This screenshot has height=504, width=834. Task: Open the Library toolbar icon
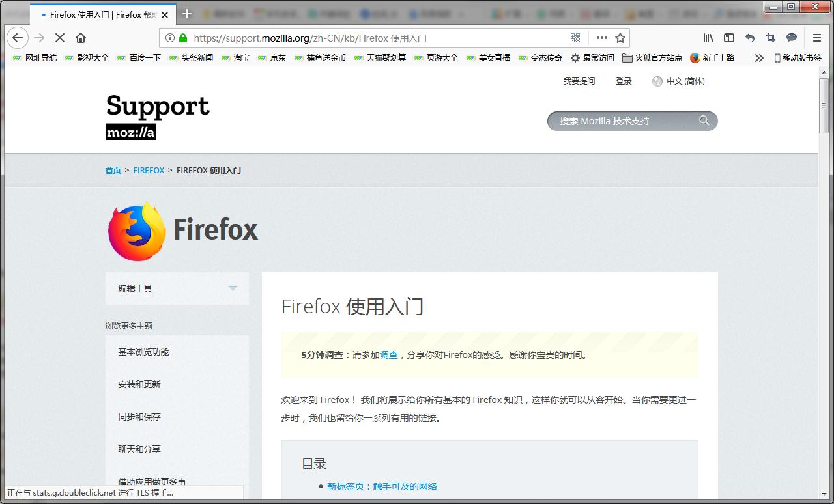[x=708, y=38]
